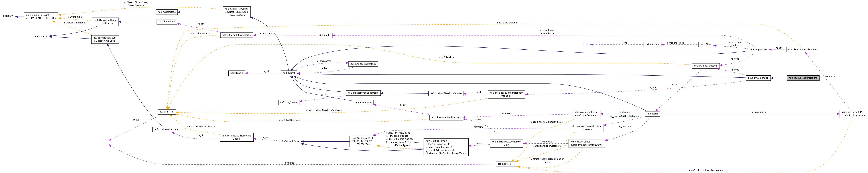Open the ns3::TypeId class node
This screenshot has height=173, width=868.
point(237,73)
